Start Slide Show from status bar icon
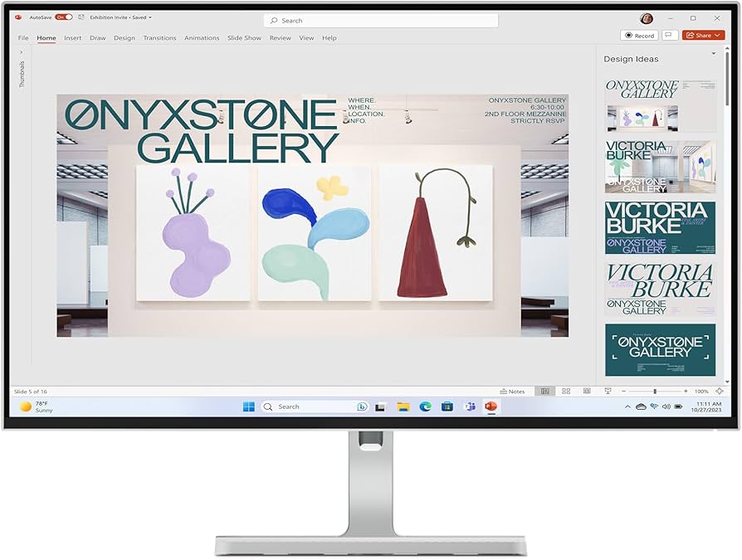This screenshot has width=742, height=560. pos(608,391)
